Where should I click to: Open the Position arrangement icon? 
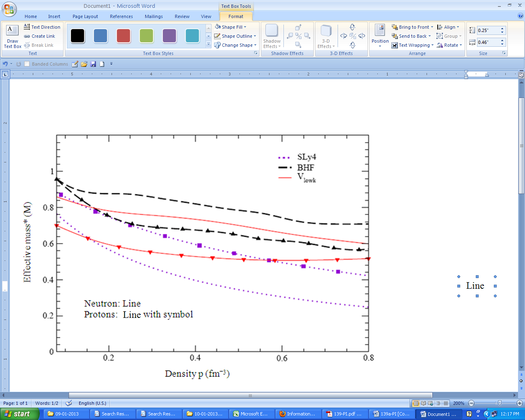pos(380,36)
